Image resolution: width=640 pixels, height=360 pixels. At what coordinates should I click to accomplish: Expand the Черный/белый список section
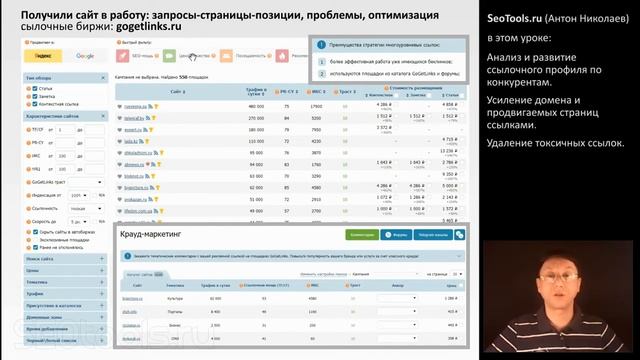coord(65,340)
